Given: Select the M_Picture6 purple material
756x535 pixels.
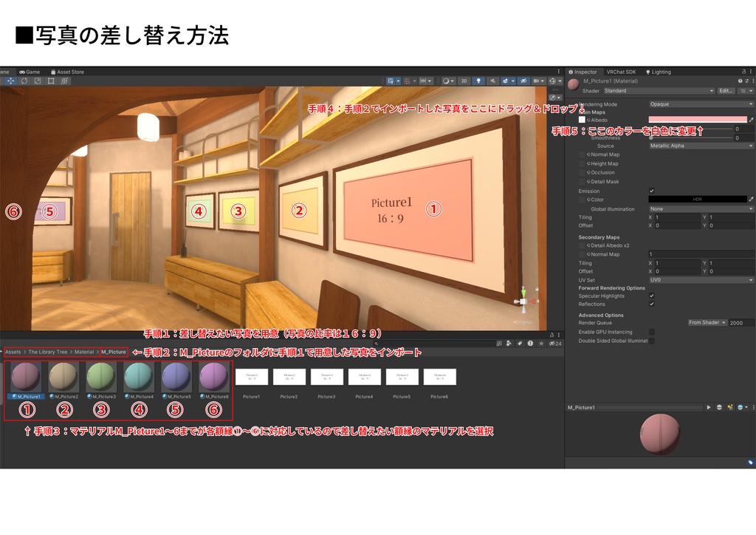Looking at the screenshot, I should 214,380.
